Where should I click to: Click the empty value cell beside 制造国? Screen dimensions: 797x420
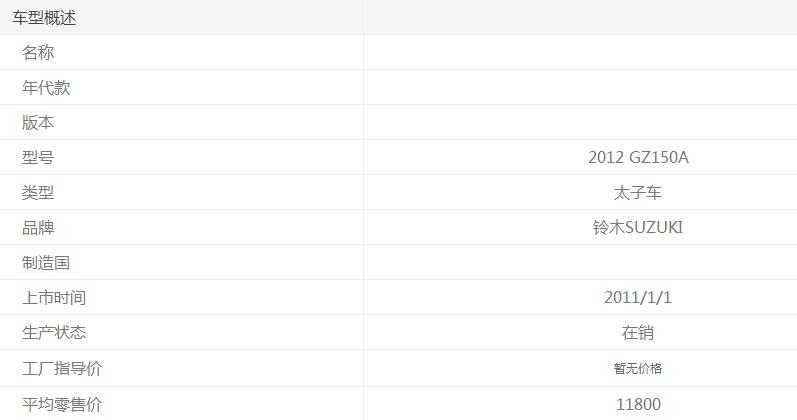(x=580, y=263)
